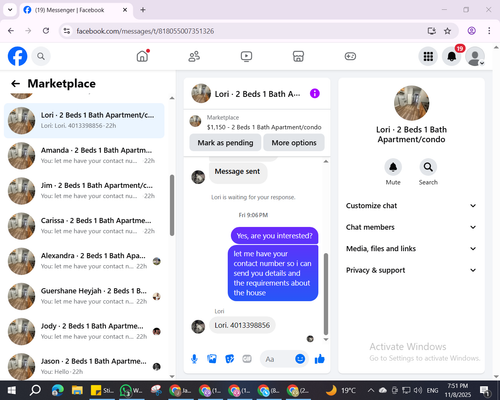Click message 'Lori. 4013398856'

pyautogui.click(x=242, y=325)
